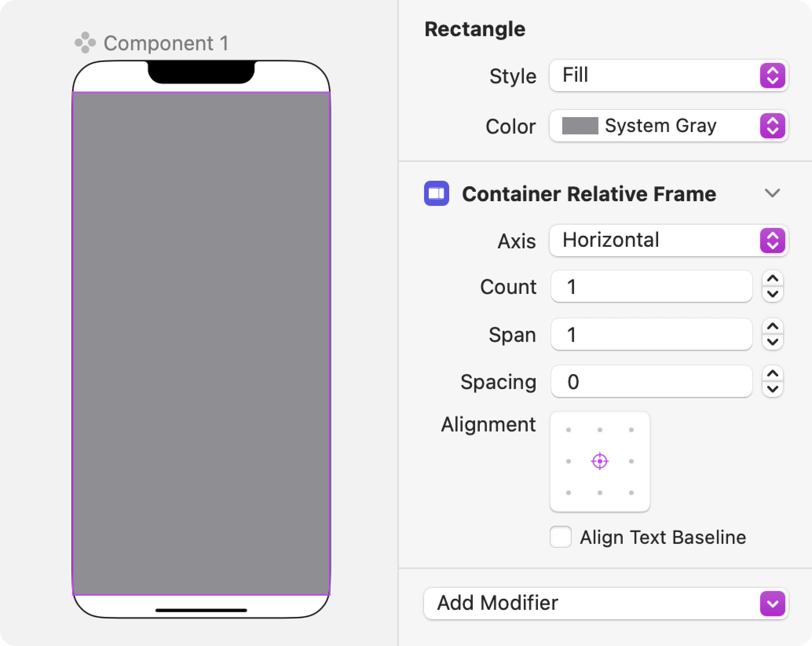Open the Style dropdown set to Fill
The height and width of the screenshot is (646, 812).
coord(669,75)
